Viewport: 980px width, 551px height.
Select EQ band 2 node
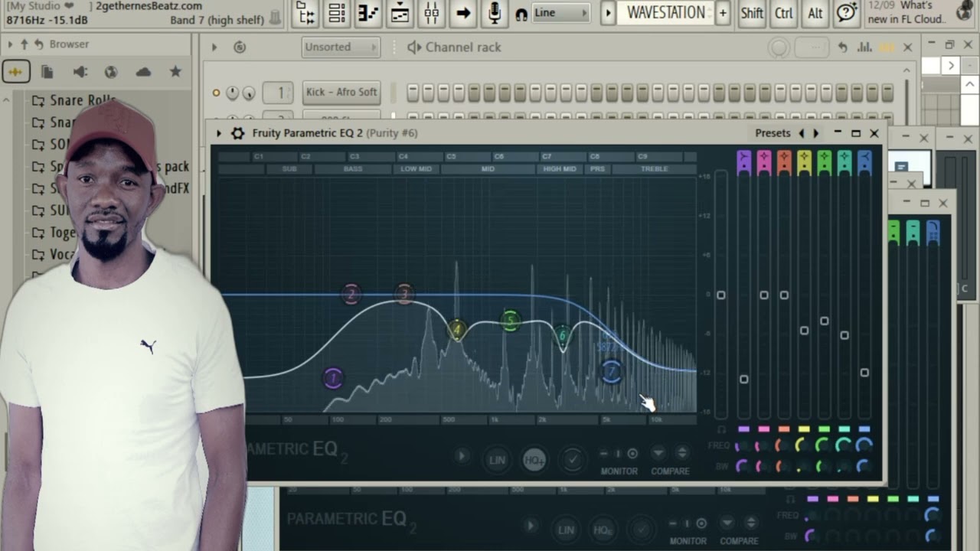pos(351,294)
